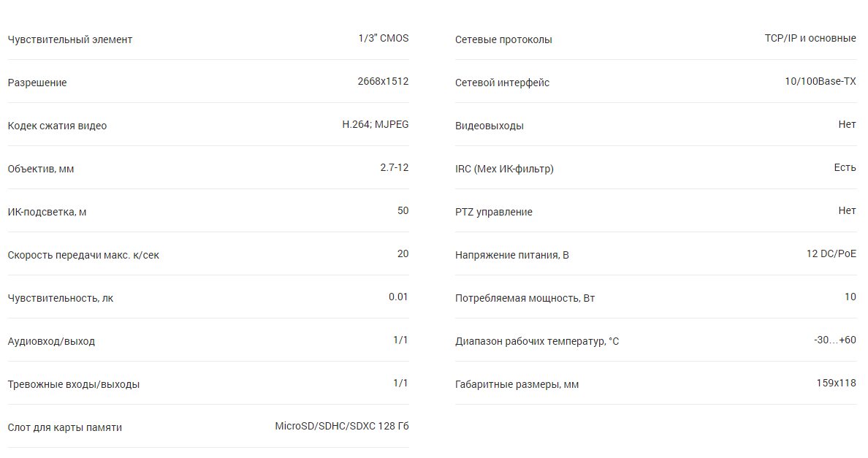Click the 1/3" CMOS sensor value

(x=384, y=38)
